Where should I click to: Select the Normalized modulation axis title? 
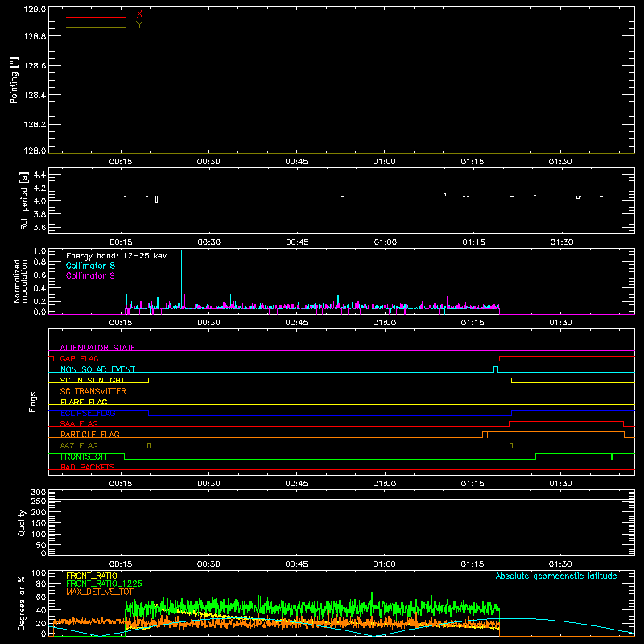coord(19,281)
